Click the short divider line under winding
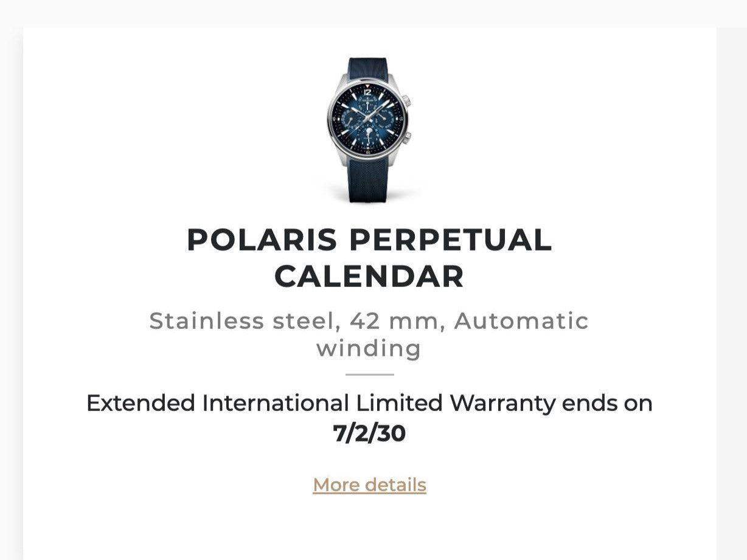This screenshot has height=560, width=747. (370, 375)
